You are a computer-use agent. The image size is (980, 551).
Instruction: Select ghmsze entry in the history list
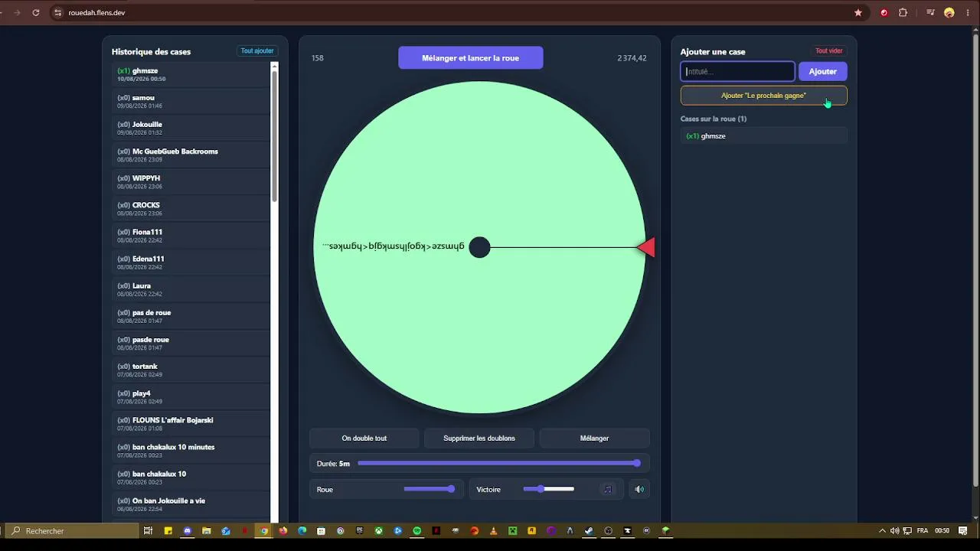click(191, 74)
